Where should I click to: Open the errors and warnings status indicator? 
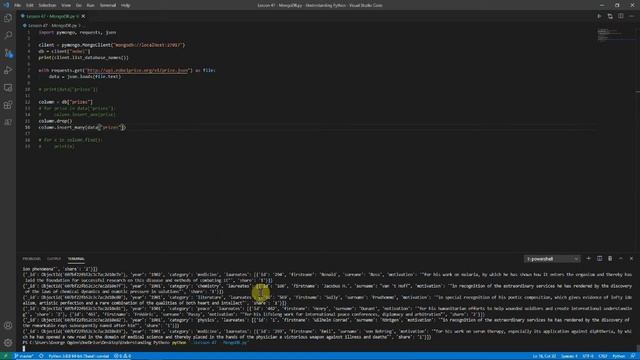pyautogui.click(x=122, y=356)
